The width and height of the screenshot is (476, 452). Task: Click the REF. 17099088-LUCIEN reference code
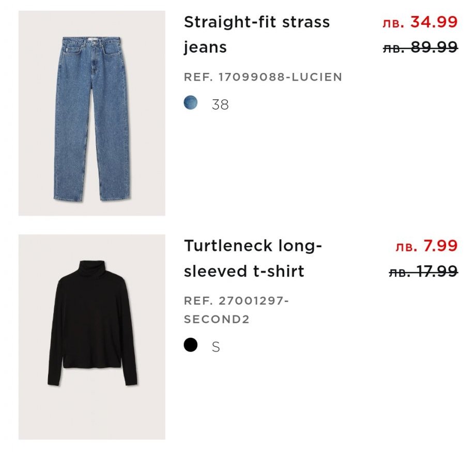[x=263, y=78]
